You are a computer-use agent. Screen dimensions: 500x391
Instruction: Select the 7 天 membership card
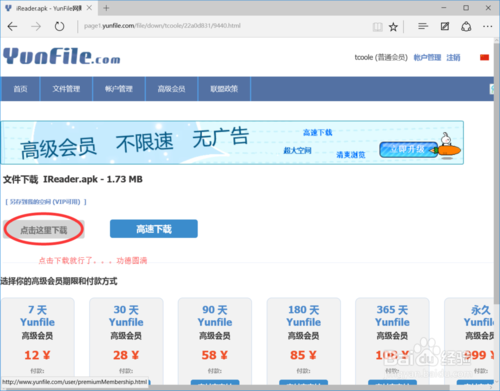point(37,340)
